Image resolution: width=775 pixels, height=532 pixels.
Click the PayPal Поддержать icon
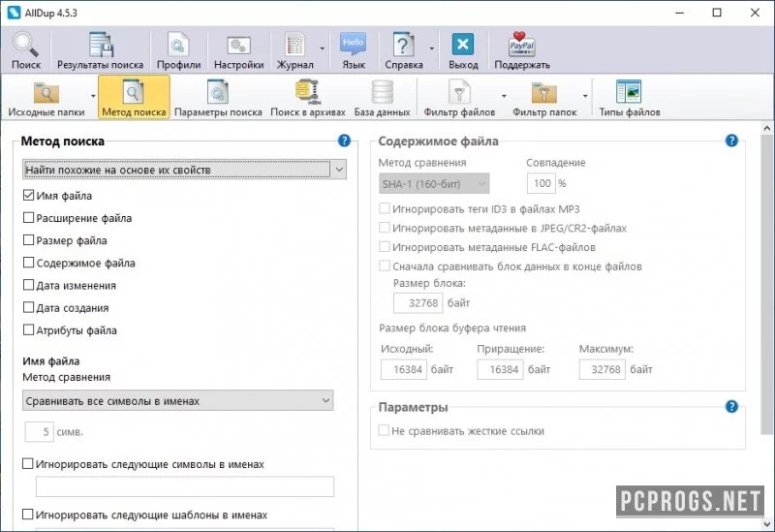(522, 49)
